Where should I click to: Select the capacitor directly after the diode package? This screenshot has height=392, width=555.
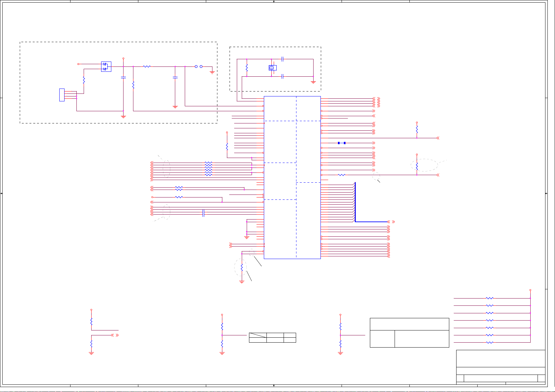tap(124, 78)
